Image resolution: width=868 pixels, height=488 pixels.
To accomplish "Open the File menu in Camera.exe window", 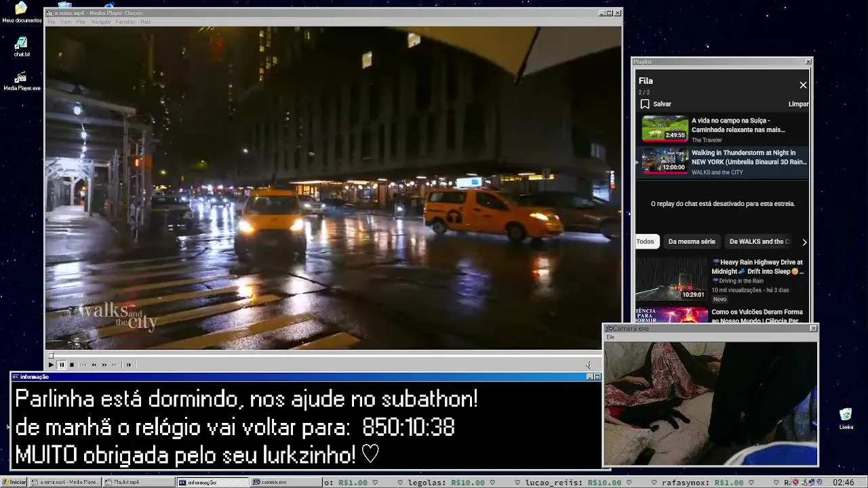I will click(610, 337).
